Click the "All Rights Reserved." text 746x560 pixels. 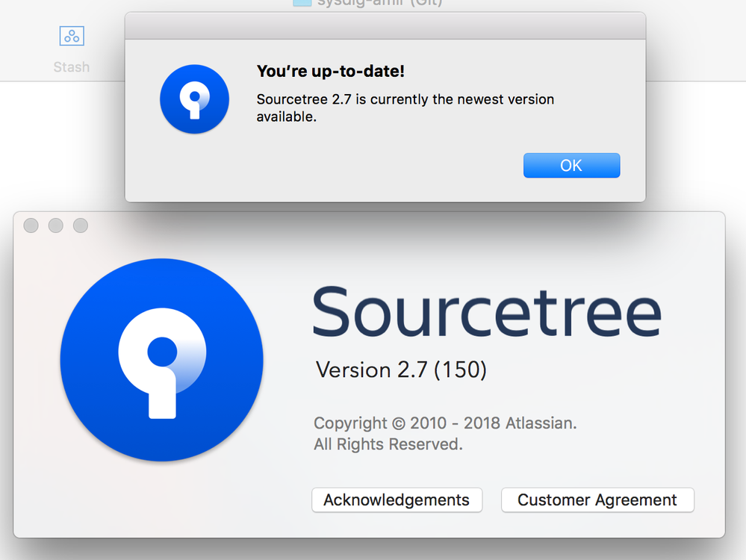coord(388,444)
